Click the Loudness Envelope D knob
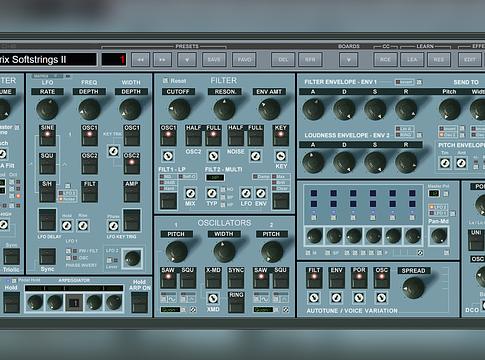 [x=344, y=163]
